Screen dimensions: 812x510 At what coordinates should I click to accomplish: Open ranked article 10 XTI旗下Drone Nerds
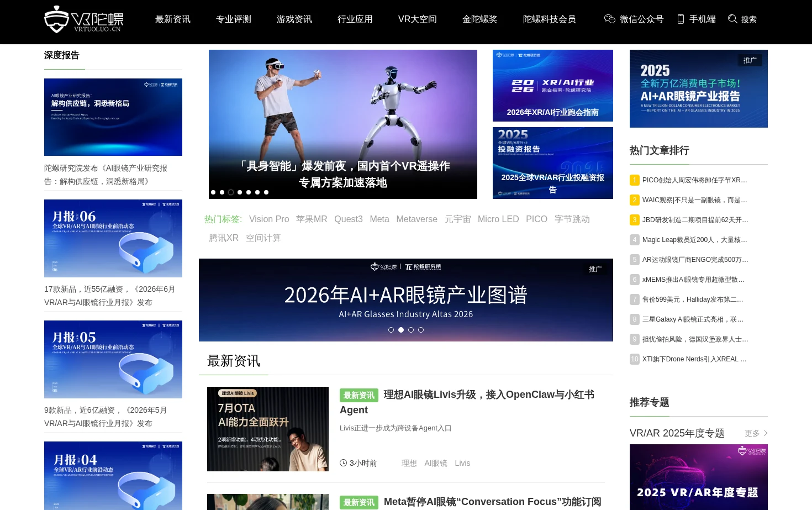click(694, 359)
